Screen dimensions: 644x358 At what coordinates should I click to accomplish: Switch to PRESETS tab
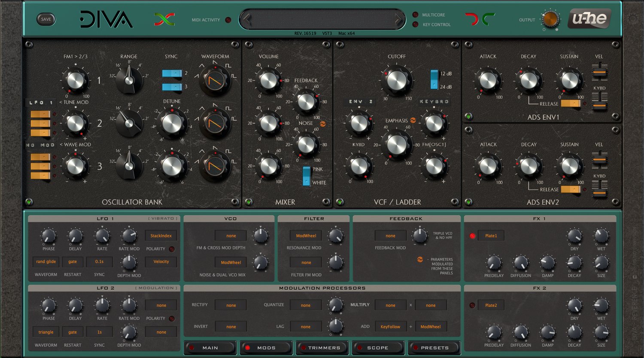coord(434,348)
